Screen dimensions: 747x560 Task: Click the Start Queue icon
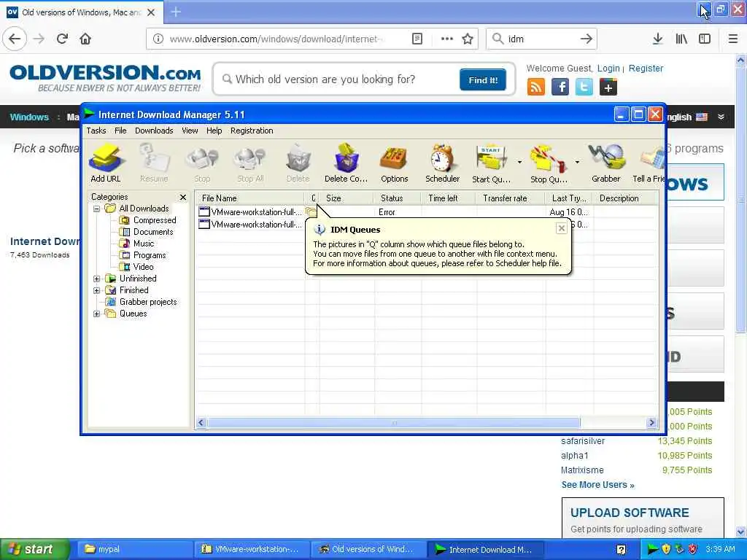pyautogui.click(x=491, y=163)
